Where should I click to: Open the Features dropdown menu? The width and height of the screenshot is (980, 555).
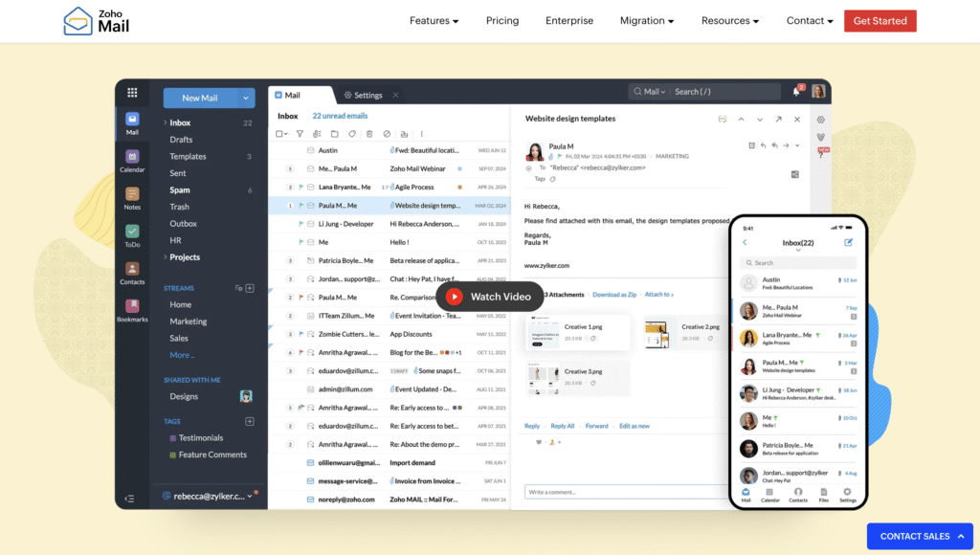click(434, 21)
